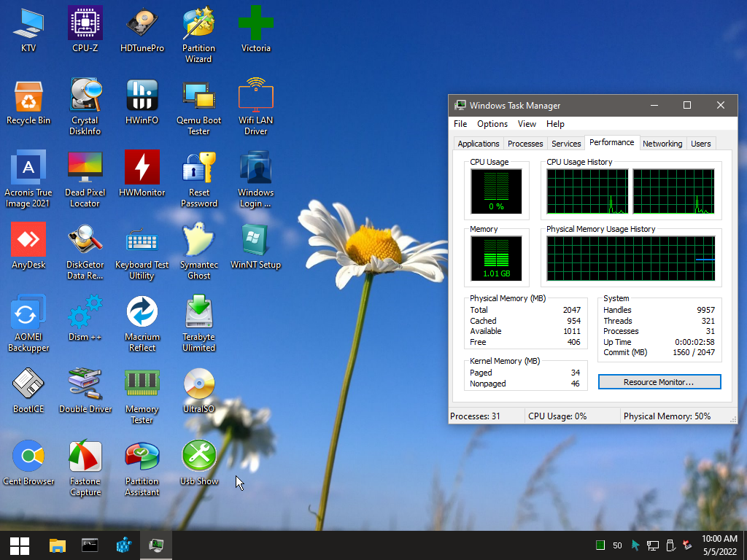
Task: Open File Explorer from the taskbar
Action: click(x=57, y=545)
